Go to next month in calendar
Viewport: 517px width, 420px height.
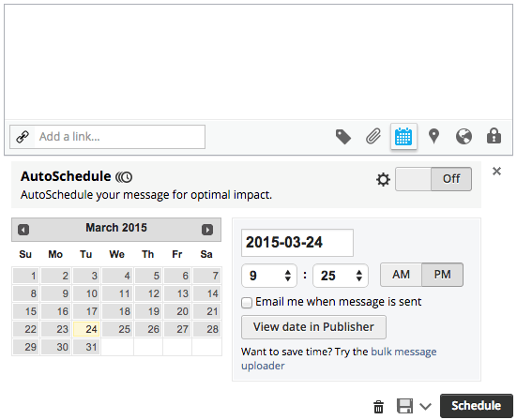[x=207, y=230]
